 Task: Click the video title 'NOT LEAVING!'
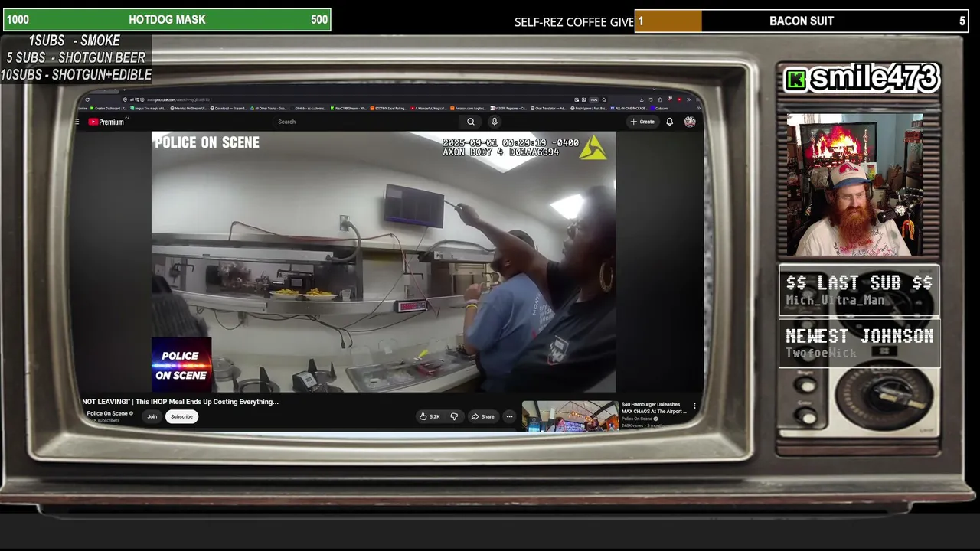180,402
